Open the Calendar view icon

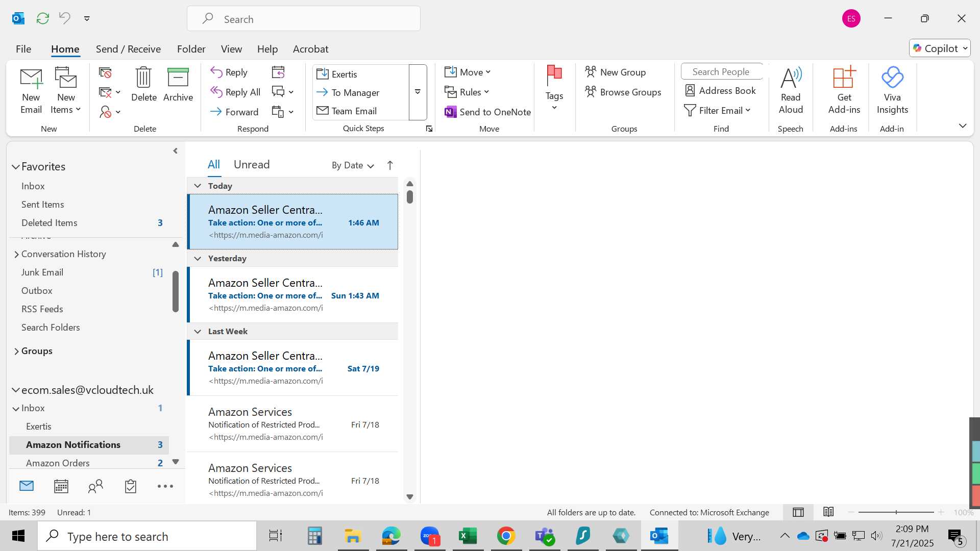tap(61, 486)
